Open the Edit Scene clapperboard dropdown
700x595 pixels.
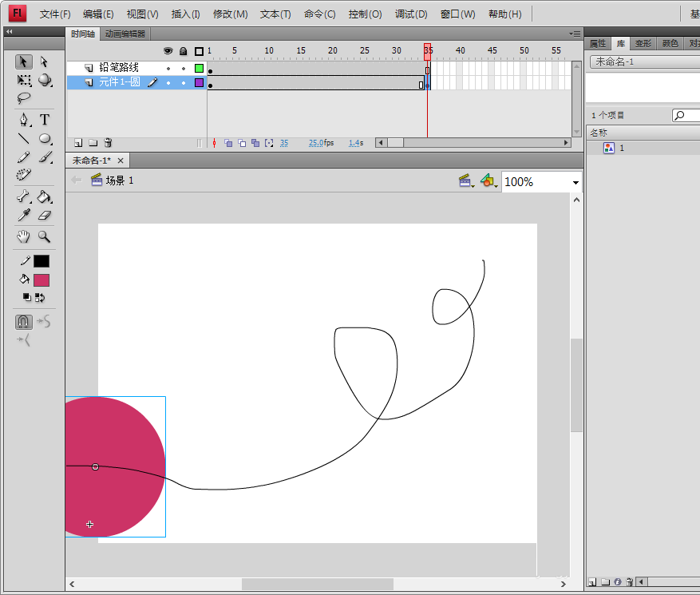coord(465,182)
